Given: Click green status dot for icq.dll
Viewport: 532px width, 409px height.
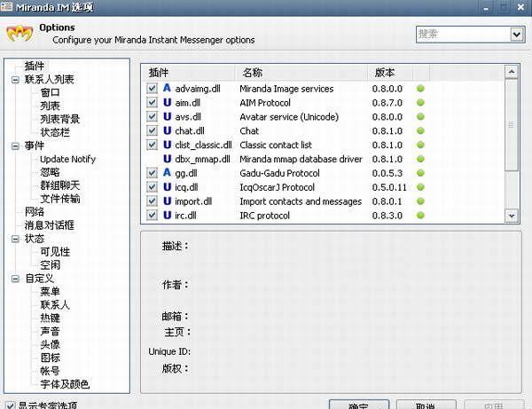Looking at the screenshot, I should pos(420,187).
